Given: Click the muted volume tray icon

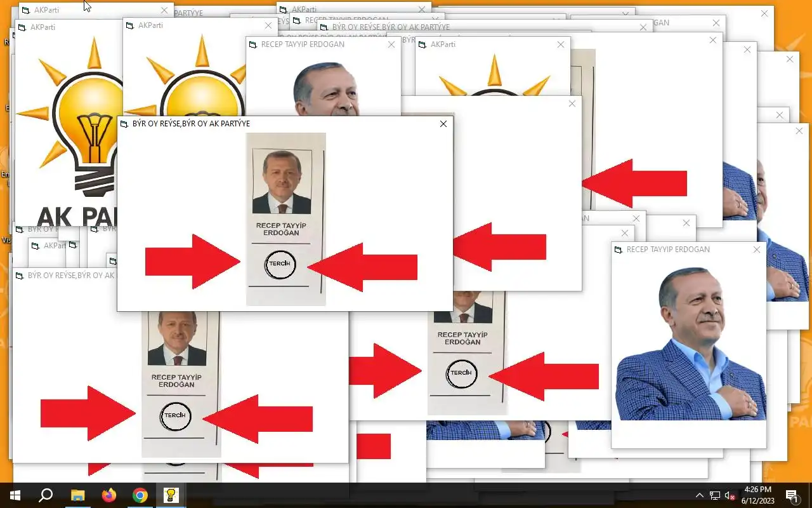Looking at the screenshot, I should pos(730,495).
